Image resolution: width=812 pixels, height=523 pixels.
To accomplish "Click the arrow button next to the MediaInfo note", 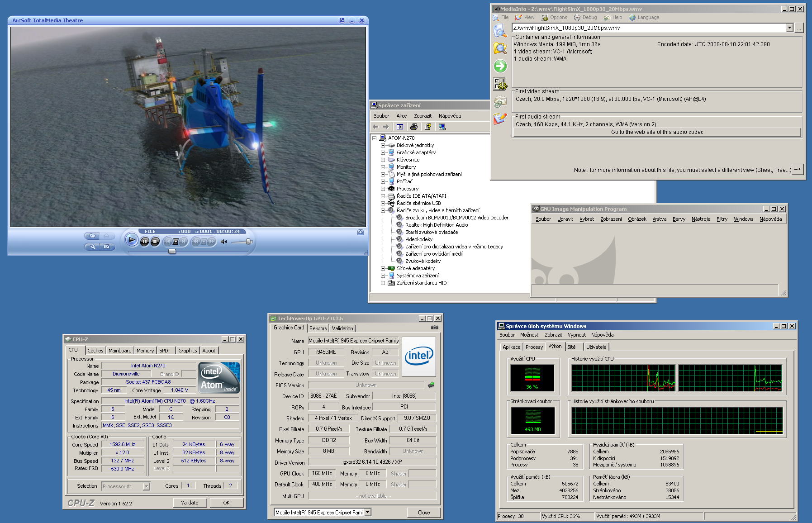I will (x=797, y=169).
